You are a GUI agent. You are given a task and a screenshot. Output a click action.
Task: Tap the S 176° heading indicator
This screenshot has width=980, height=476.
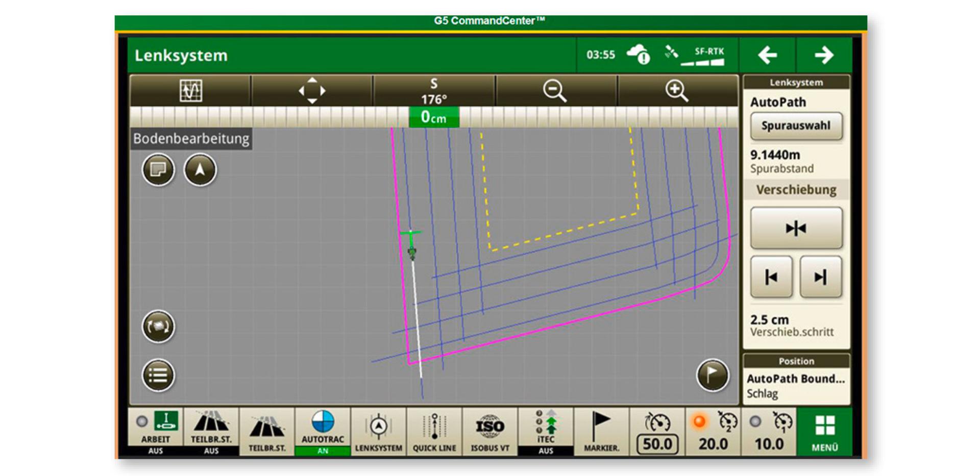(x=434, y=91)
